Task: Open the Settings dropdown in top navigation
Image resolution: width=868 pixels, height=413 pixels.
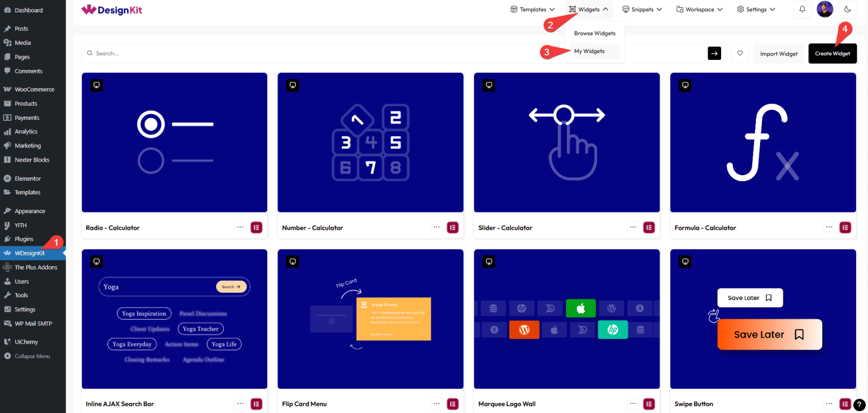Action: [x=756, y=9]
